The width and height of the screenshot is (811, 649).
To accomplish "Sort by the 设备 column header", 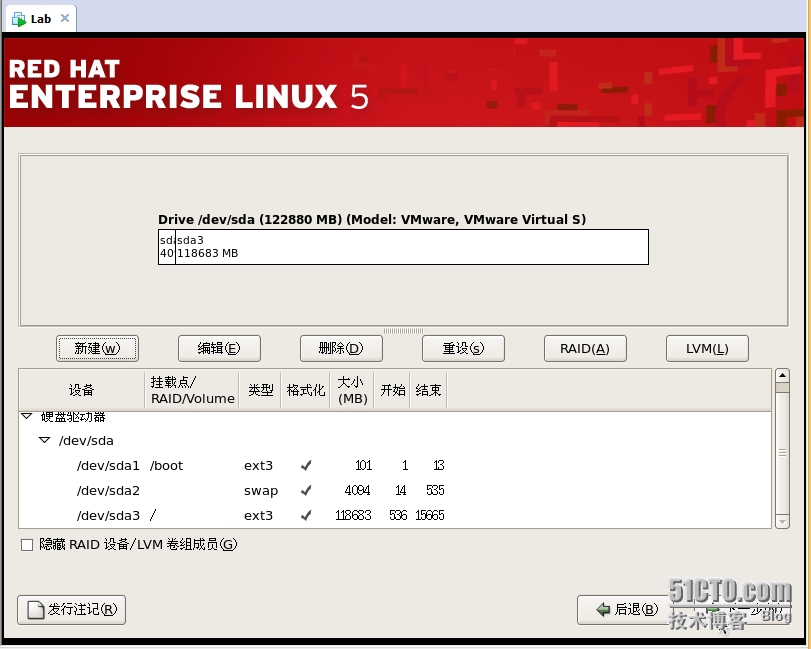I will pos(82,390).
